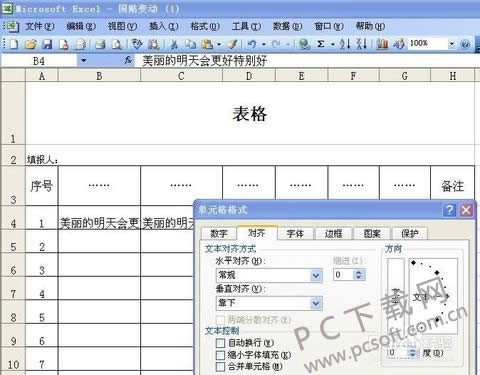The image size is (480, 375).
Task: Activate the Format Painter brush
Action: (232, 44)
